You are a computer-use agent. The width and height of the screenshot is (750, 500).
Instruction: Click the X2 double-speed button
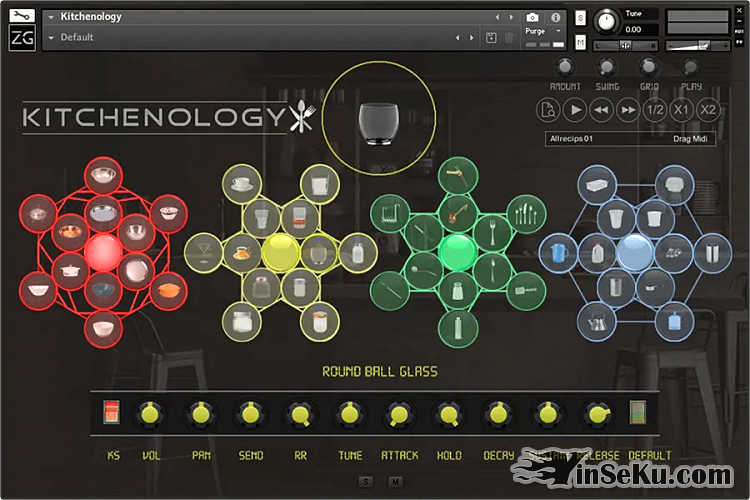708,109
